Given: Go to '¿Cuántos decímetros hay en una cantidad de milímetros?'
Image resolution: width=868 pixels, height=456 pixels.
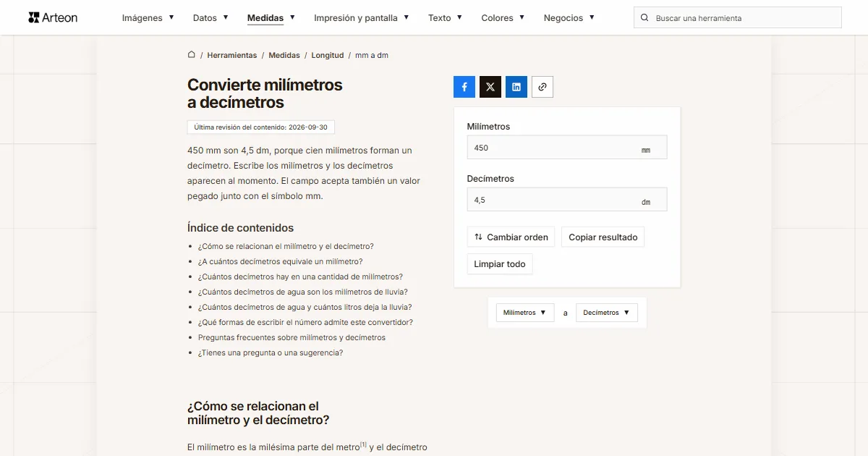Looking at the screenshot, I should tap(300, 276).
